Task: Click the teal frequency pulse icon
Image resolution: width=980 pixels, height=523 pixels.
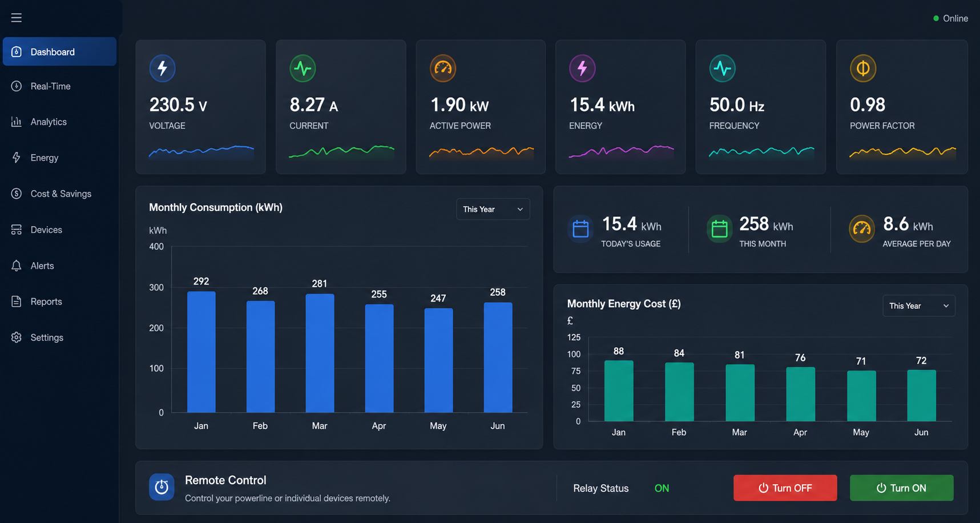Action: [x=723, y=69]
